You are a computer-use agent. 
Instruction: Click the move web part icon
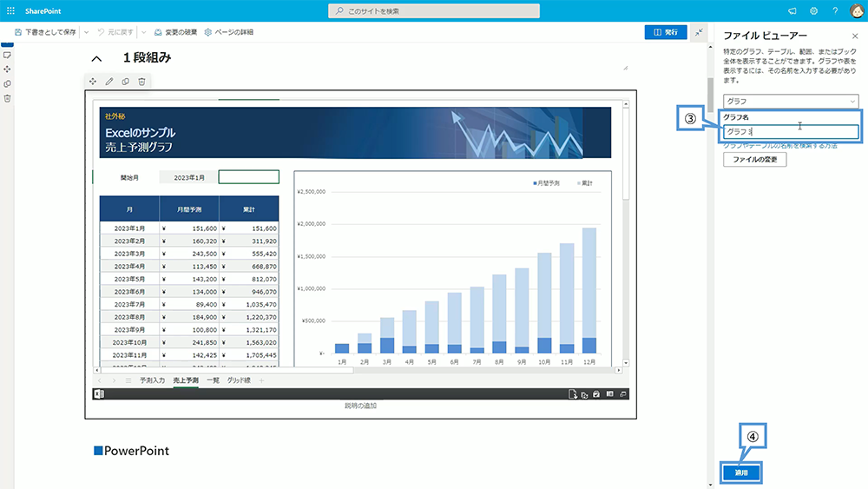click(x=92, y=82)
